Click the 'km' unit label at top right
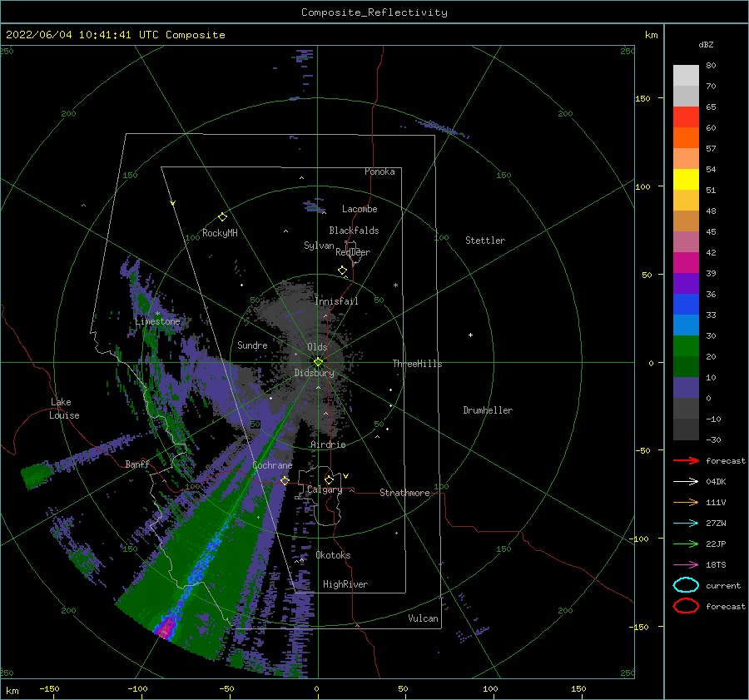 coord(651,35)
